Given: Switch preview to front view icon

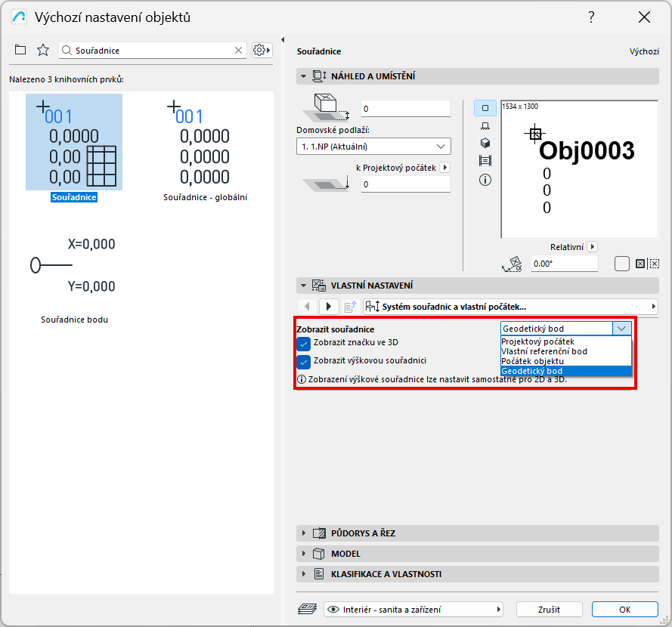Looking at the screenshot, I should click(485, 126).
